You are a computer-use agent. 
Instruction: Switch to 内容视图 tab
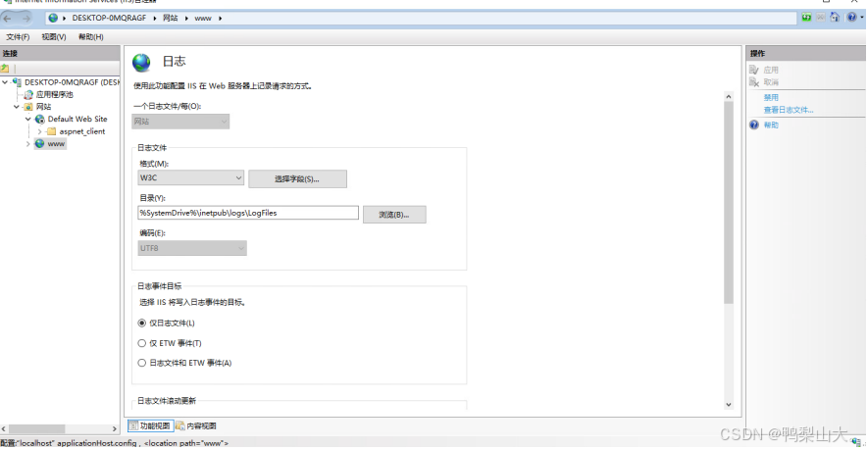click(x=196, y=426)
